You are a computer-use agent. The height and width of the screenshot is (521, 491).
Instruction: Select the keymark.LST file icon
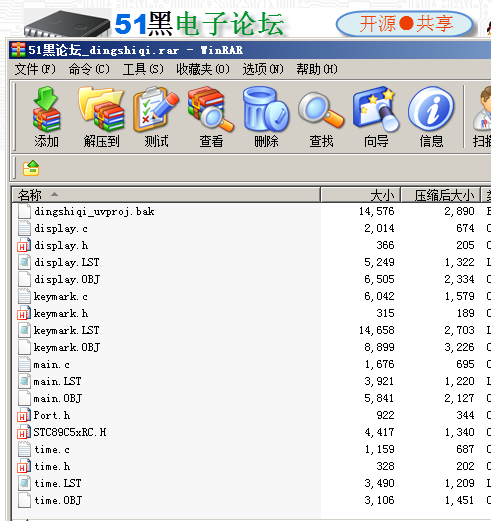[24, 331]
